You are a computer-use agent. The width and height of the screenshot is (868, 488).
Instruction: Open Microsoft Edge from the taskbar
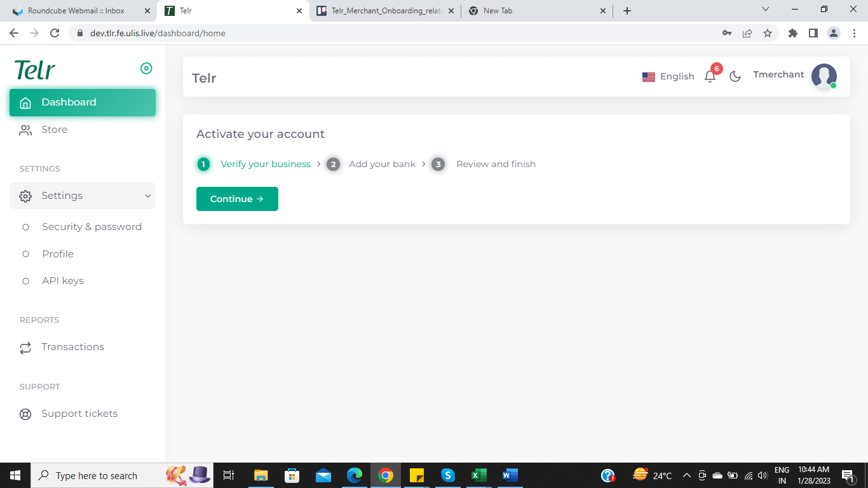pos(355,475)
